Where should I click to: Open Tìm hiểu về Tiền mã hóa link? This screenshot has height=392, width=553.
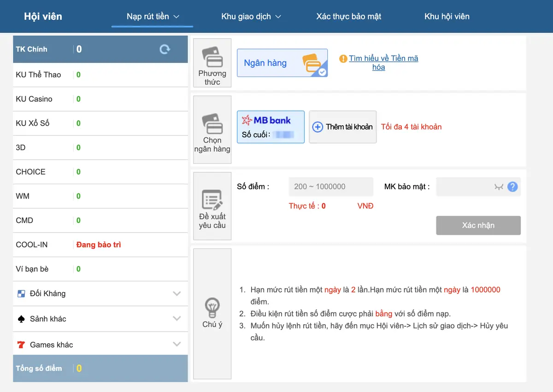[x=383, y=63]
